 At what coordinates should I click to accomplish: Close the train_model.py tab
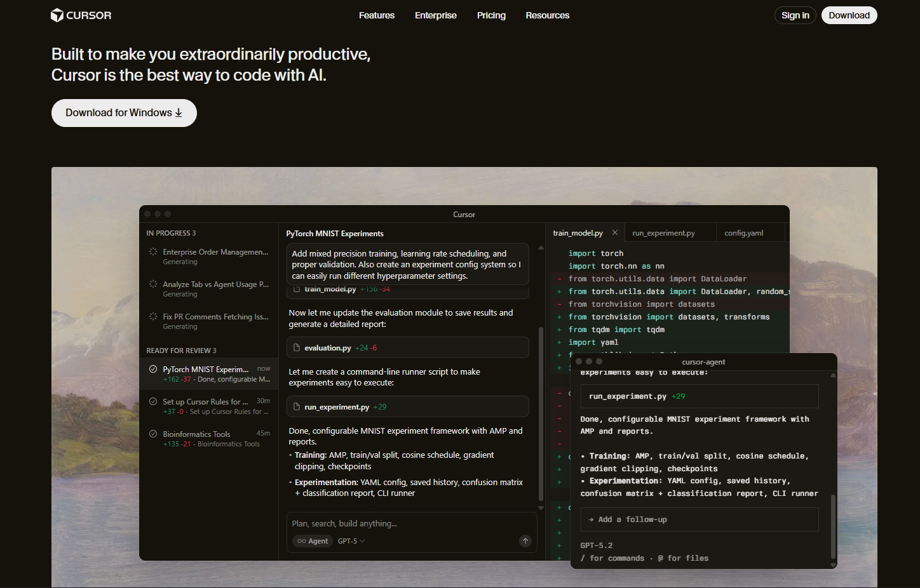click(615, 232)
